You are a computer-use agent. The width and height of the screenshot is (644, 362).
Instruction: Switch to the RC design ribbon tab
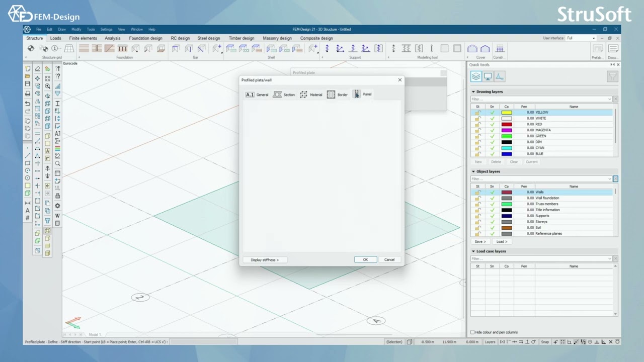[x=180, y=38]
